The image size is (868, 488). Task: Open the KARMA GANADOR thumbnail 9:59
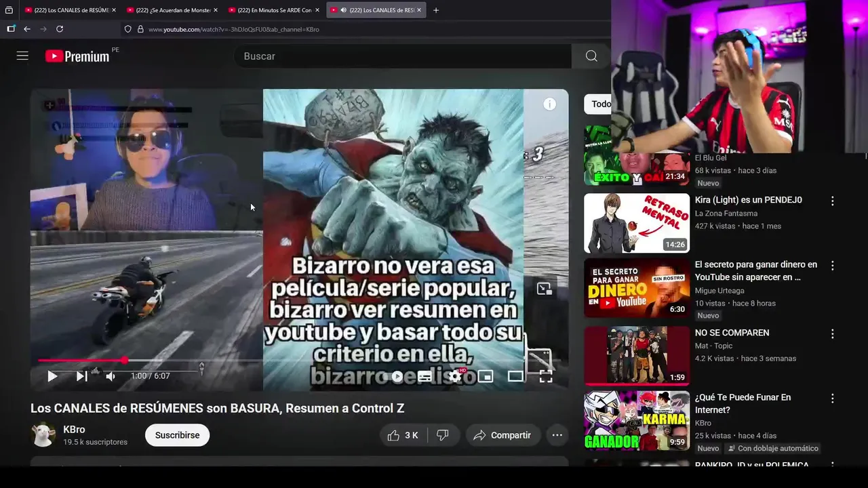pyautogui.click(x=637, y=421)
